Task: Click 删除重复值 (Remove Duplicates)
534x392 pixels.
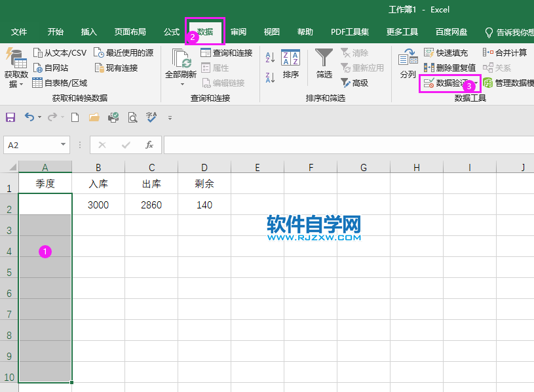Action: pyautogui.click(x=454, y=68)
